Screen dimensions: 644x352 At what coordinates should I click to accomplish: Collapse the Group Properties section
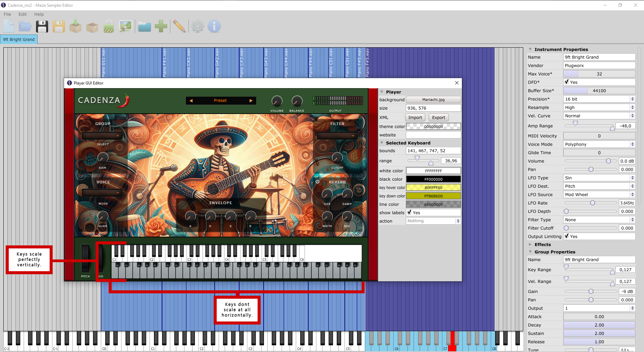(x=530, y=252)
